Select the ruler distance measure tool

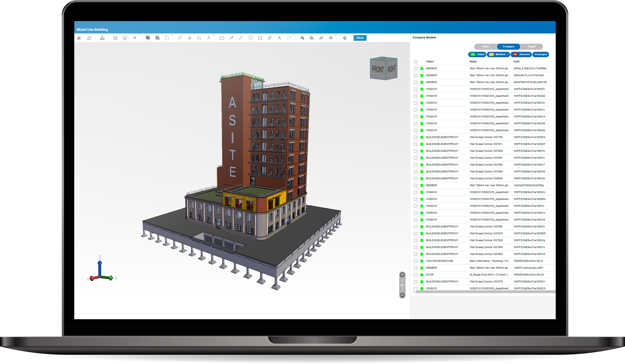tap(180, 38)
